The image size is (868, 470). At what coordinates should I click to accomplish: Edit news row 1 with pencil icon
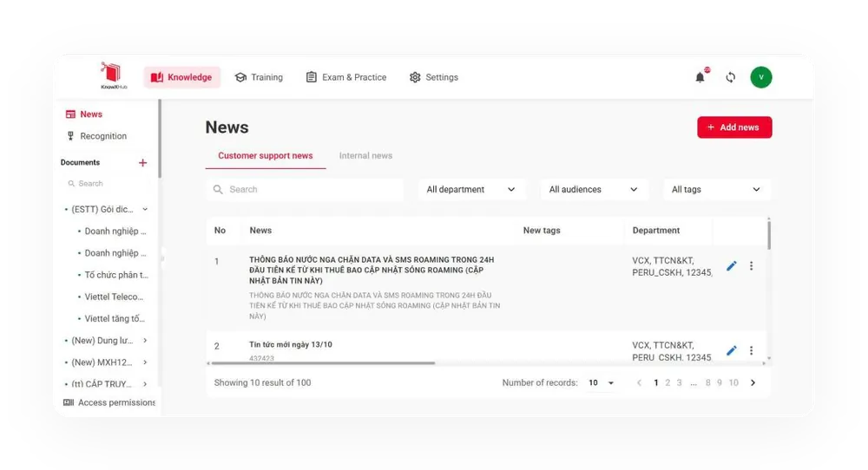point(731,266)
